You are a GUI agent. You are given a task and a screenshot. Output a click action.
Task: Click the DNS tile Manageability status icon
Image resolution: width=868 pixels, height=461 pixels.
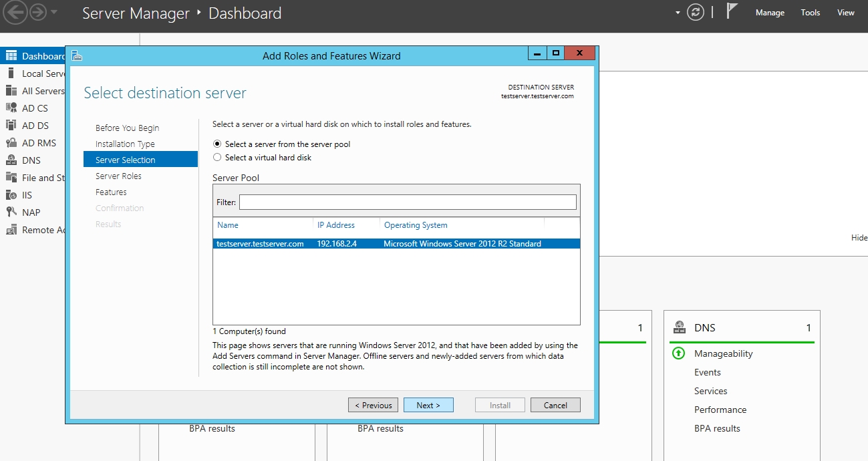click(678, 353)
